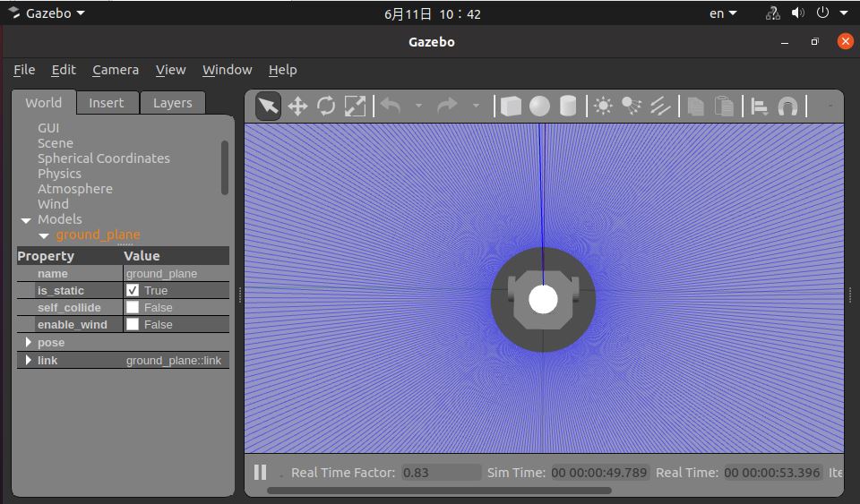Switch to the Insert tab
The width and height of the screenshot is (860, 504).
tap(107, 103)
